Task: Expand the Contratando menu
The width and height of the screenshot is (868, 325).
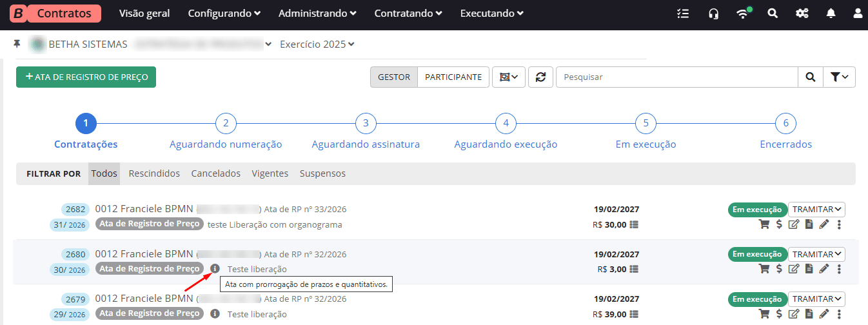Action: [x=408, y=14]
